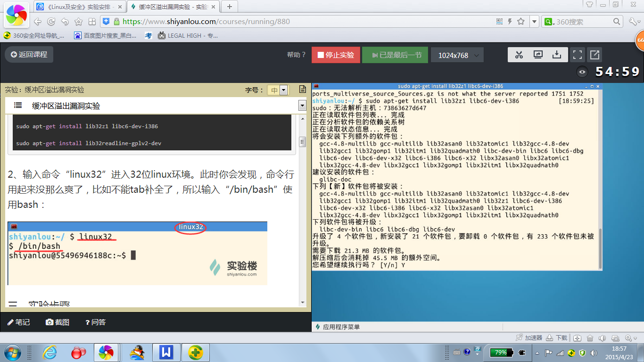Click the document icon next to font size

point(303,89)
